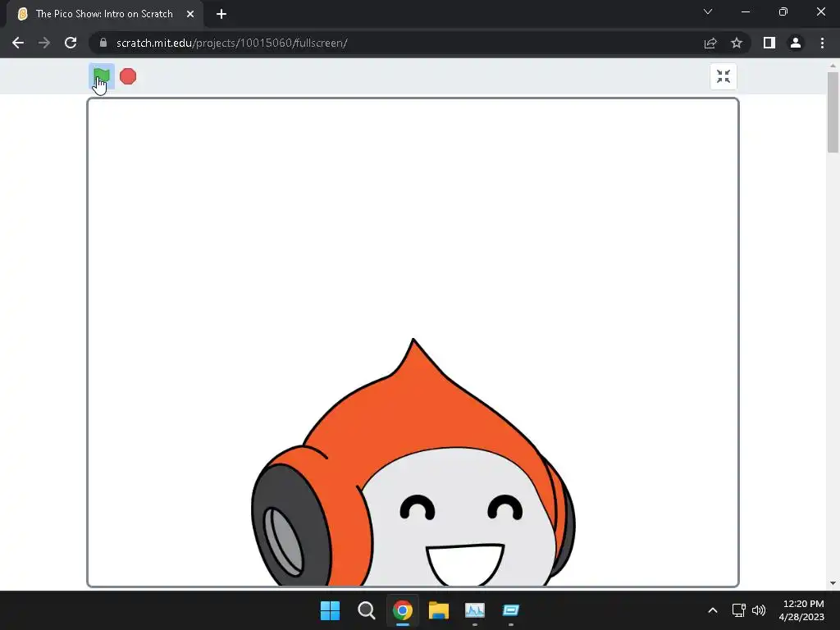Open the tab search dropdown chevron

point(708,11)
